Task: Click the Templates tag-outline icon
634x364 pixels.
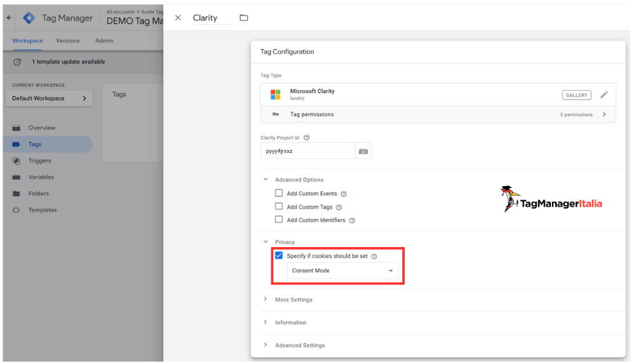Action: pyautogui.click(x=16, y=210)
